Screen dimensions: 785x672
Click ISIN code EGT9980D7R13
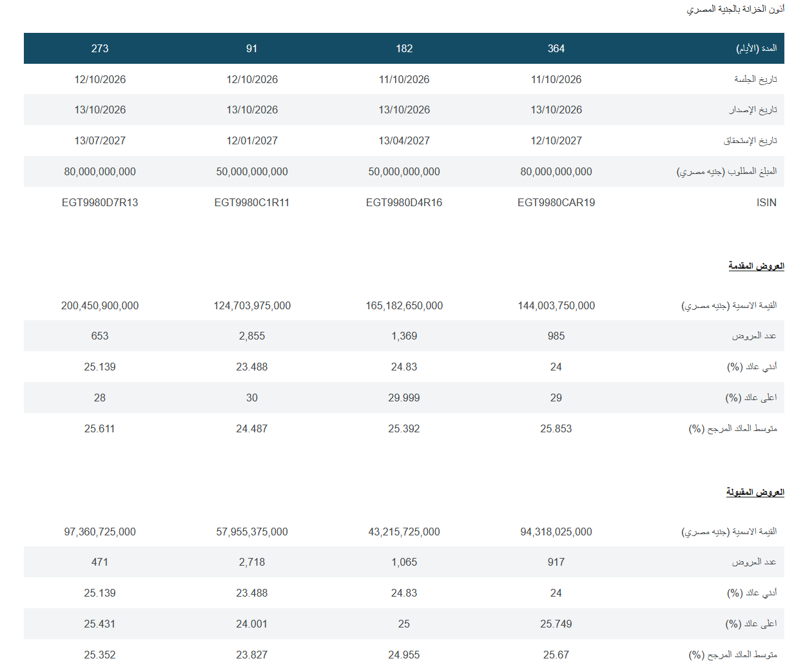pos(100,202)
